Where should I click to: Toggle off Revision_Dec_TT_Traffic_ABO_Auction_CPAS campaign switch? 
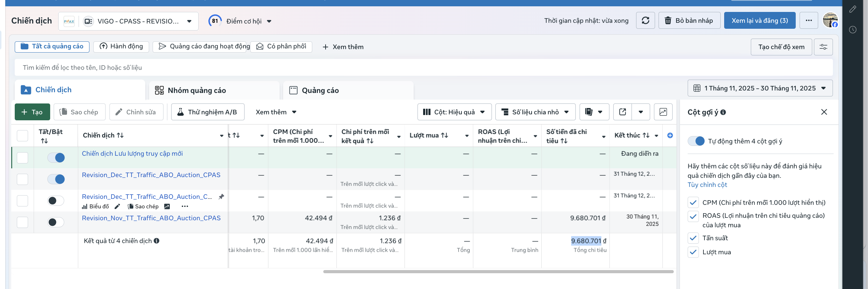coord(56,179)
